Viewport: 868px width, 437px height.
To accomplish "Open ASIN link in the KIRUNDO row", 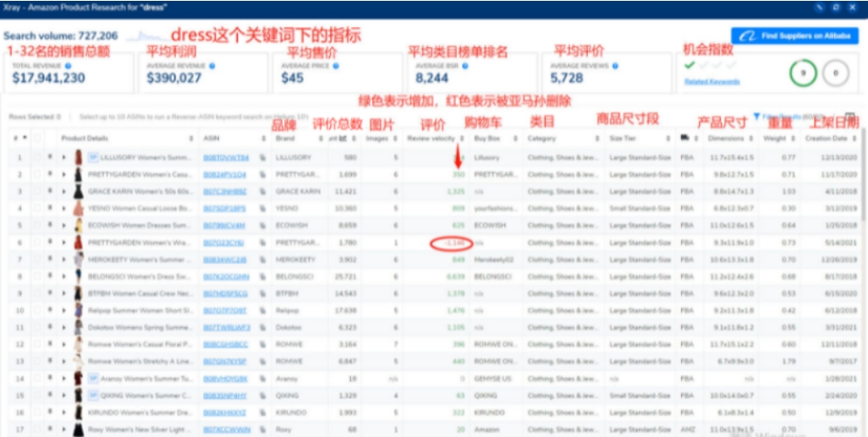I will 225,412.
